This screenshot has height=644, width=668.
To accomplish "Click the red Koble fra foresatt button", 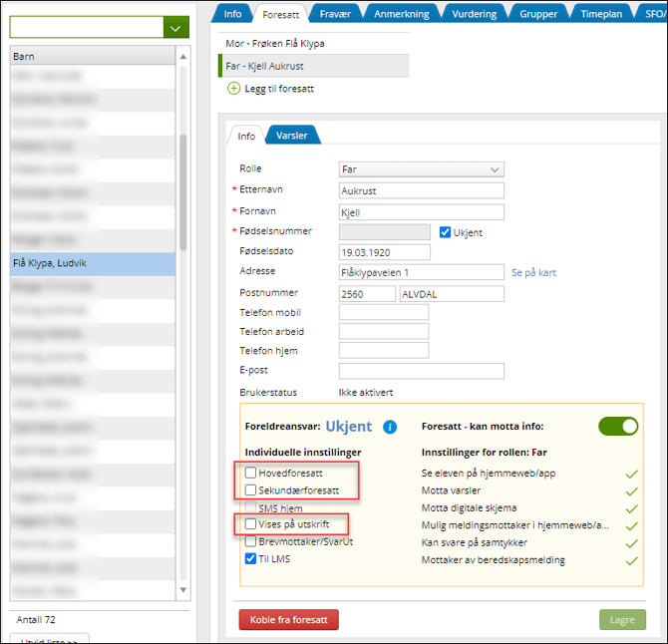I will pyautogui.click(x=288, y=619).
